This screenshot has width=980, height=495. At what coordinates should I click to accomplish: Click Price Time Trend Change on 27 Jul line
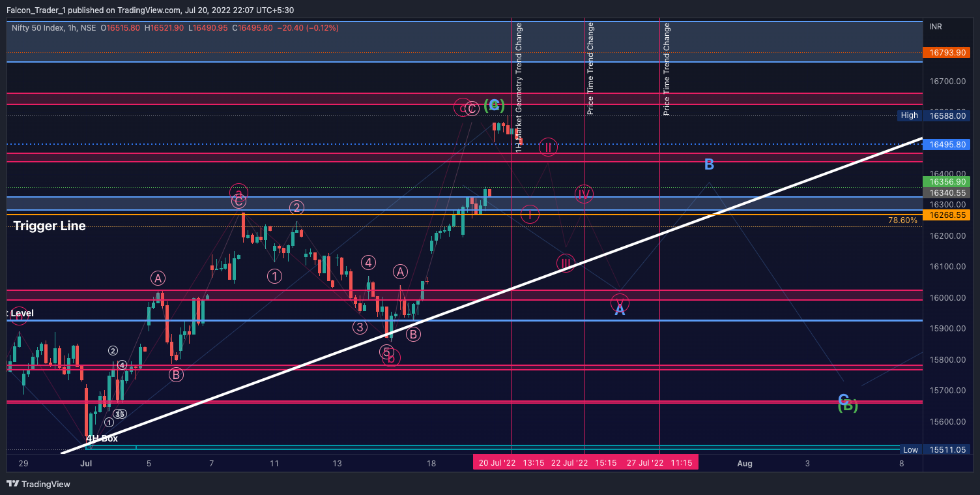pos(667,69)
